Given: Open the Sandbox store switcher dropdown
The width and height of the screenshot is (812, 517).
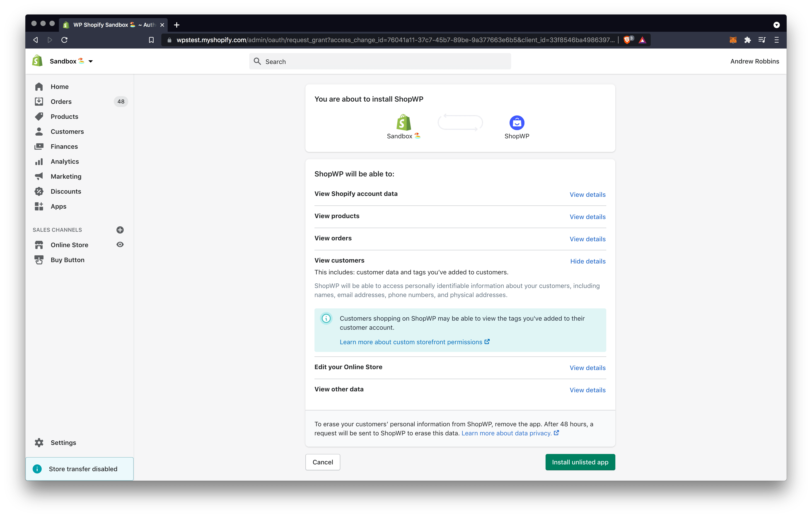Looking at the screenshot, I should (x=72, y=61).
